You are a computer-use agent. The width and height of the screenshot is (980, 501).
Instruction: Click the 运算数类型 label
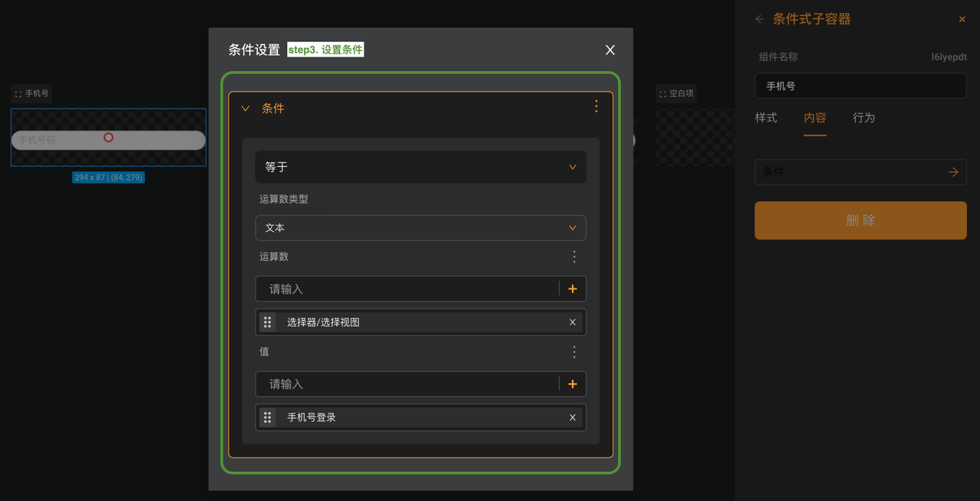[x=283, y=199]
